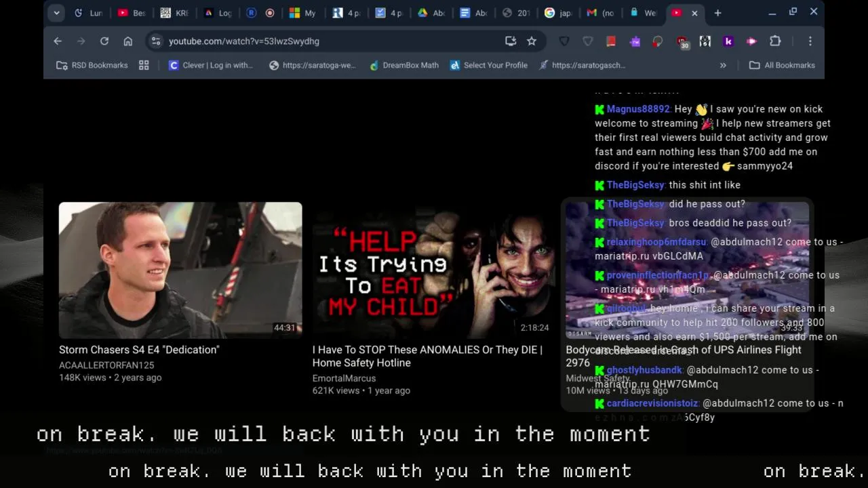The width and height of the screenshot is (868, 488).
Task: Reload the current page
Action: click(x=104, y=41)
